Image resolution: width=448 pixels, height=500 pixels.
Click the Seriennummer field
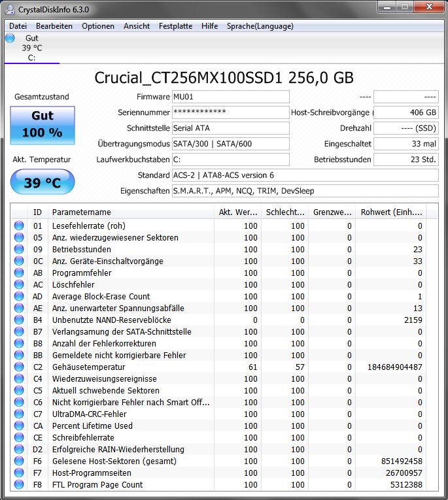click(231, 112)
